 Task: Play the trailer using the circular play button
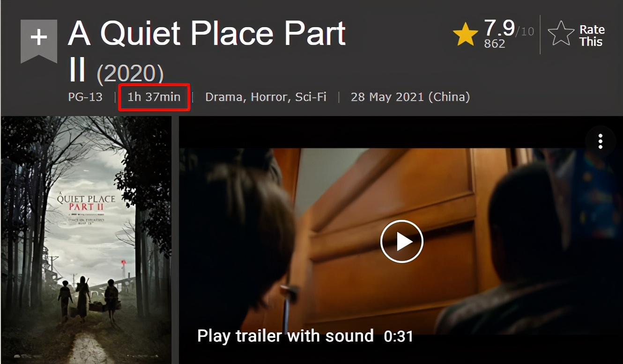coord(402,241)
